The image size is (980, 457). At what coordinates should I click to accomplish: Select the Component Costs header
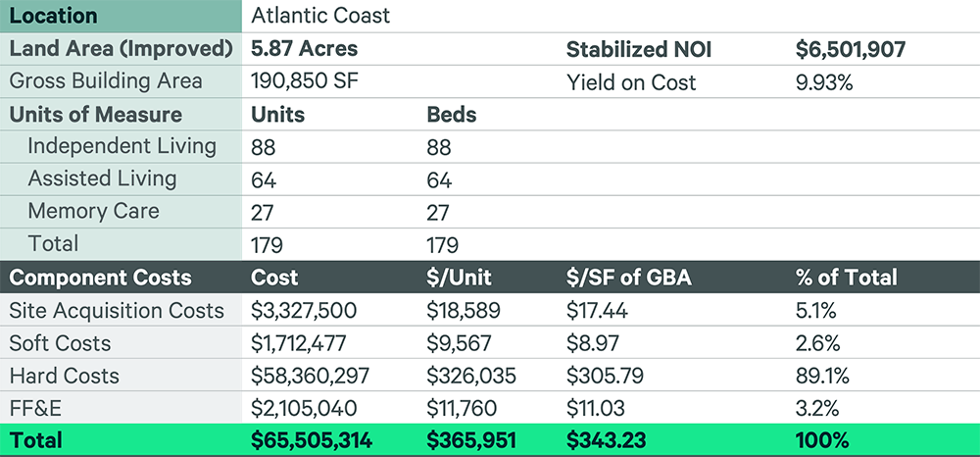pyautogui.click(x=101, y=278)
